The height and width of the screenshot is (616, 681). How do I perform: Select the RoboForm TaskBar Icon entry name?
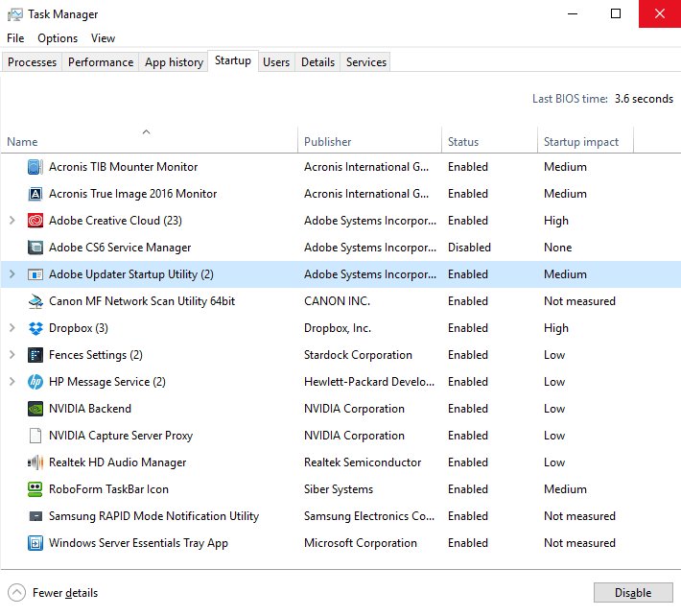[x=108, y=489]
